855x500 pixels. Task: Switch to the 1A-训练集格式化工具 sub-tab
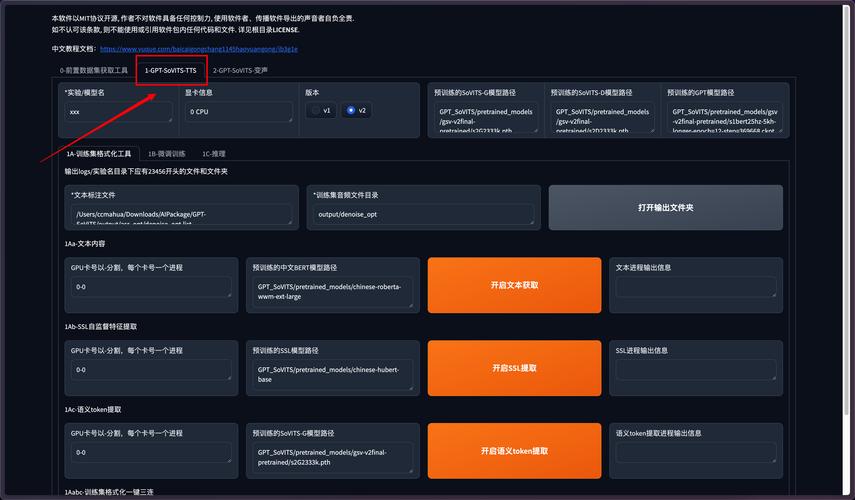tap(99, 154)
